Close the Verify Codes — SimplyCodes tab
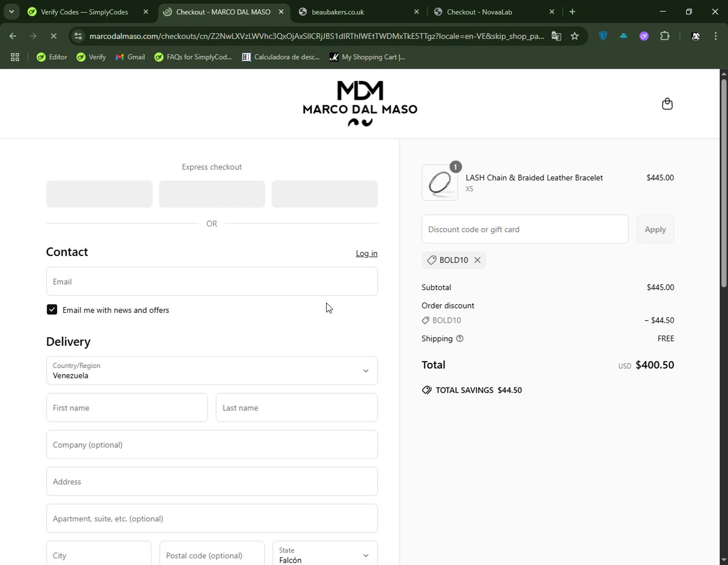This screenshot has height=565, width=728. click(x=146, y=12)
